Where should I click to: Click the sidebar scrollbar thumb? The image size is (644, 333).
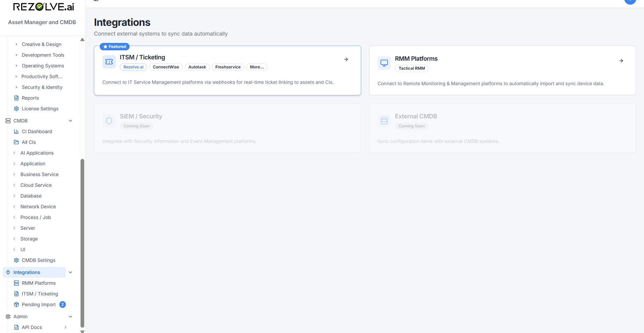pyautogui.click(x=82, y=243)
